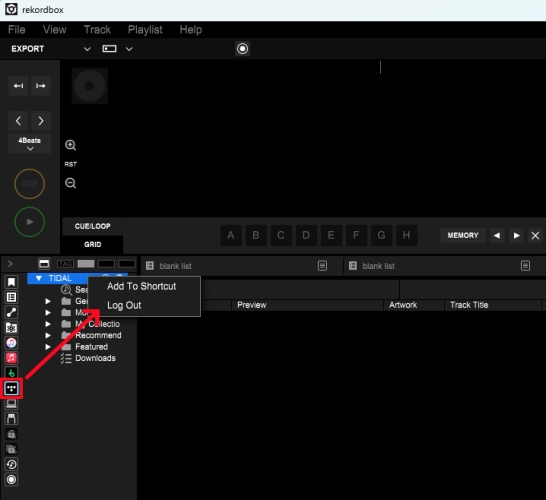Open the Playlist menu

coord(145,30)
